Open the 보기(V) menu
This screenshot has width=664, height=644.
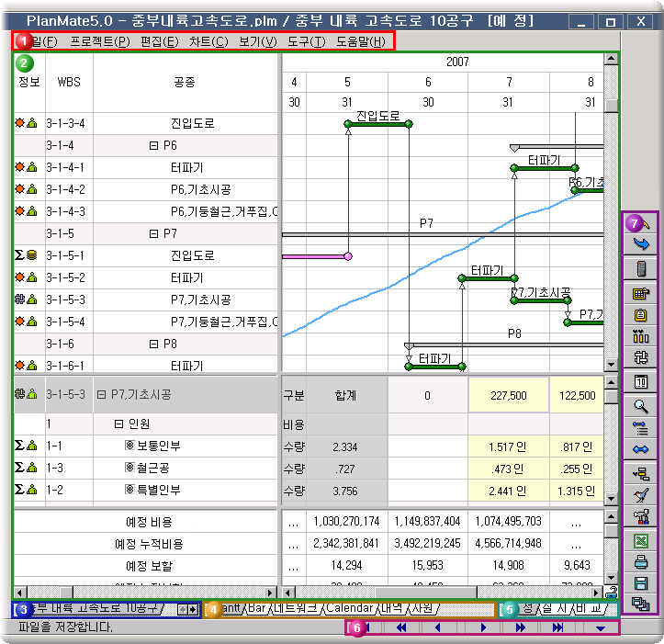pos(257,41)
